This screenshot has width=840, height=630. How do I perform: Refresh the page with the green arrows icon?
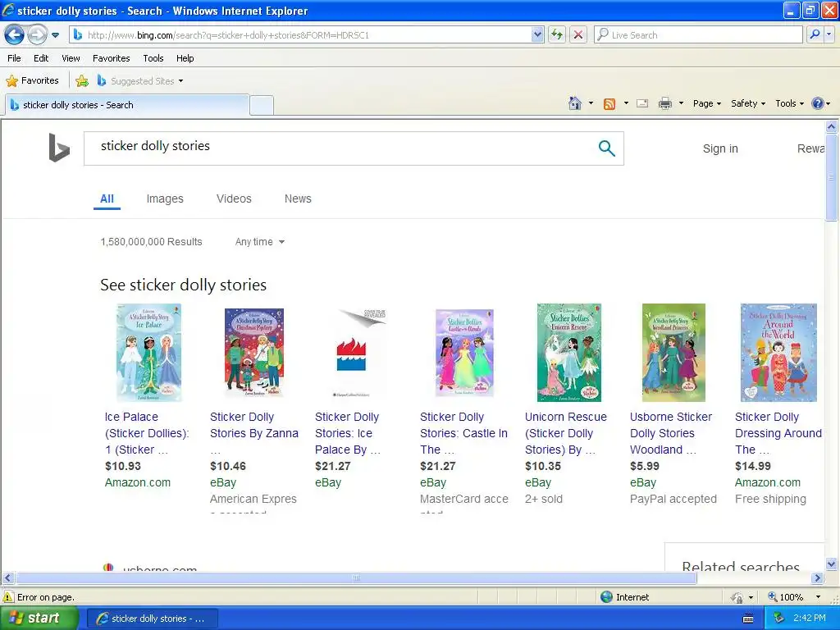557,35
